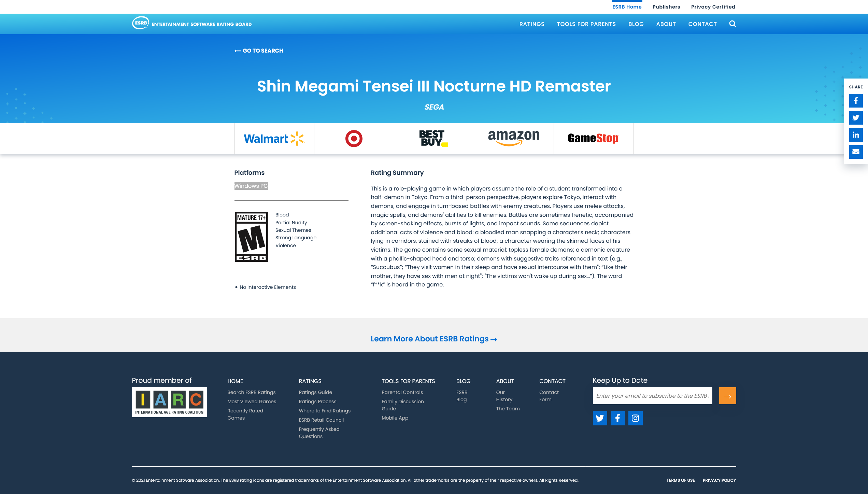The height and width of the screenshot is (494, 868).
Task: Click footer BLOG heading link
Action: click(x=464, y=381)
